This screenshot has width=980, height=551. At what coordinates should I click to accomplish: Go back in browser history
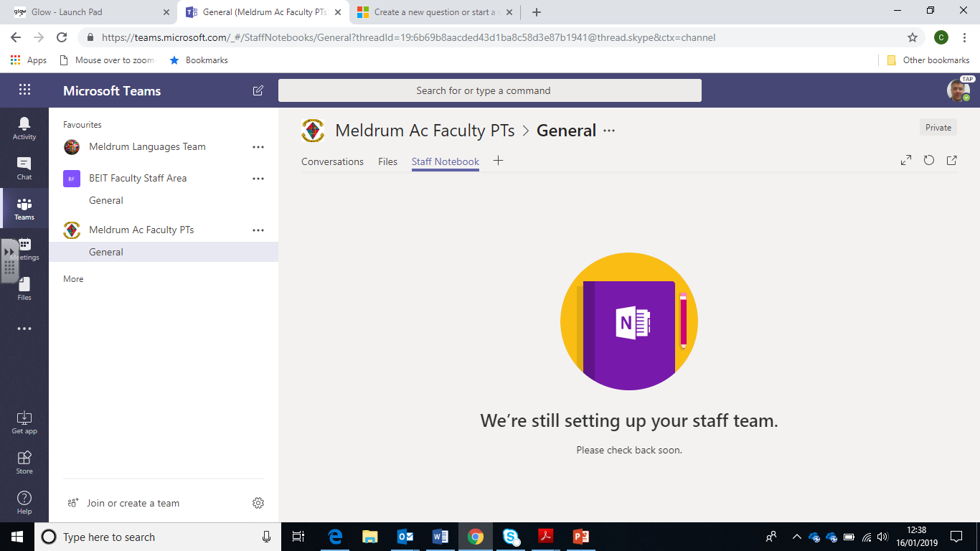(x=16, y=37)
